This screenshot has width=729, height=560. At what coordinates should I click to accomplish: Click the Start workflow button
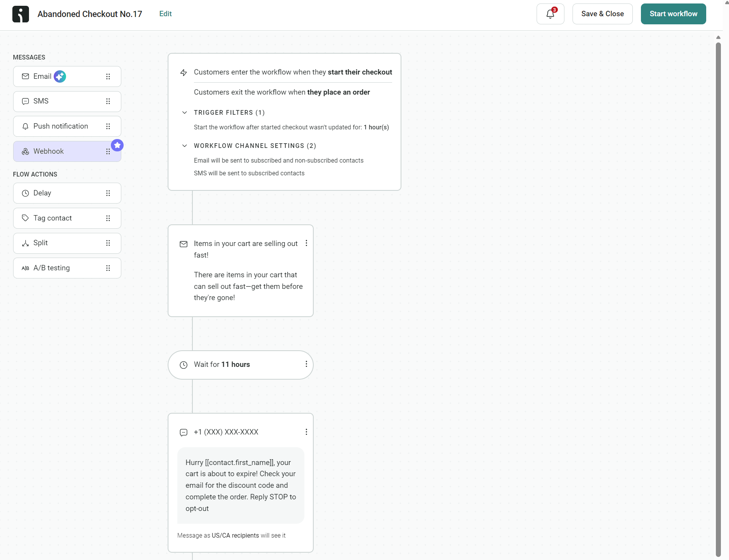[x=673, y=14]
